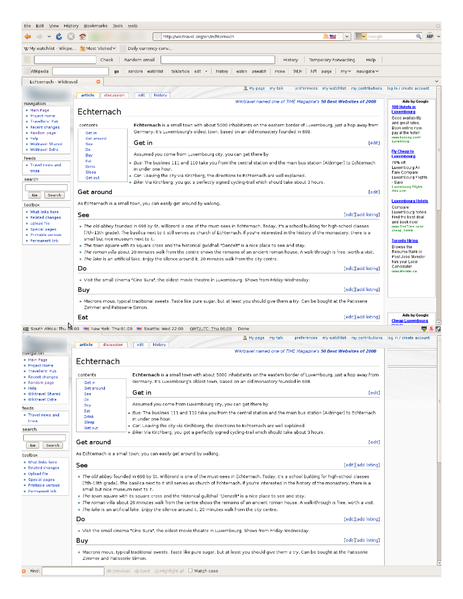
Task: Switch to the discussion tab in top page view
Action: (114, 95)
